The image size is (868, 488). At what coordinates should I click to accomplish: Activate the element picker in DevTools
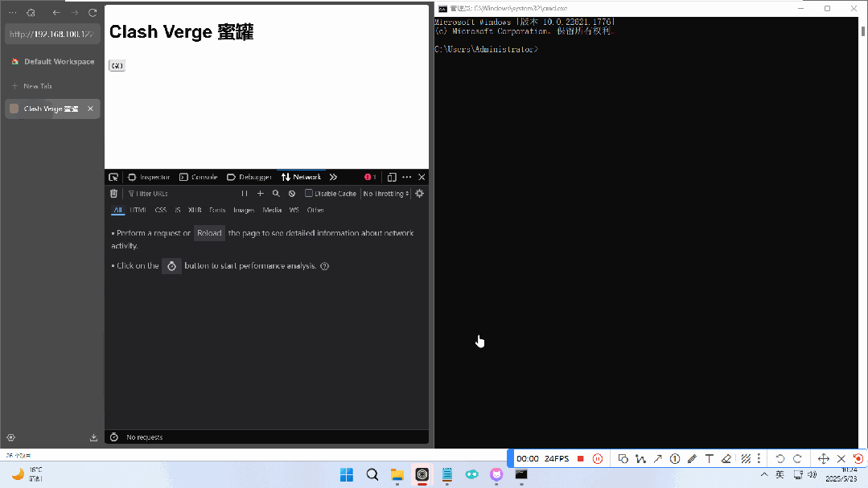[x=113, y=177]
